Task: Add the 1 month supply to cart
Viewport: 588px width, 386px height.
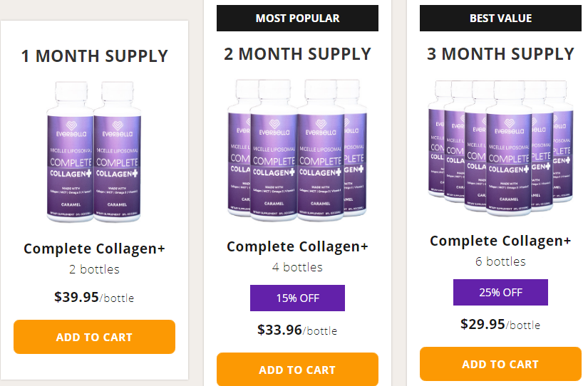Action: 94,337
